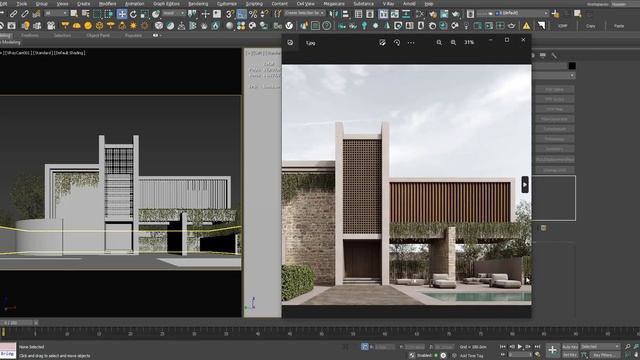Click the Unlink selection icon
Image resolution: width=640 pixels, height=360 pixels.
pos(25,14)
